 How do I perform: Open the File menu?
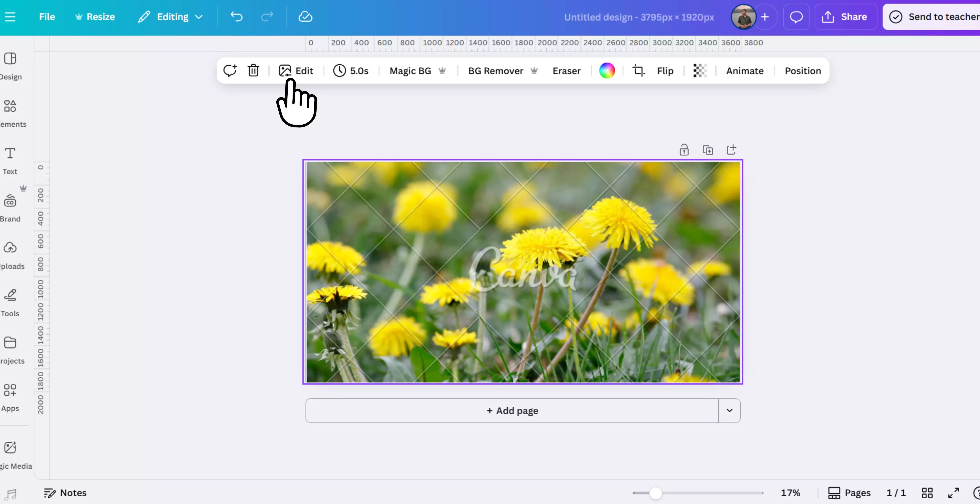click(x=47, y=17)
